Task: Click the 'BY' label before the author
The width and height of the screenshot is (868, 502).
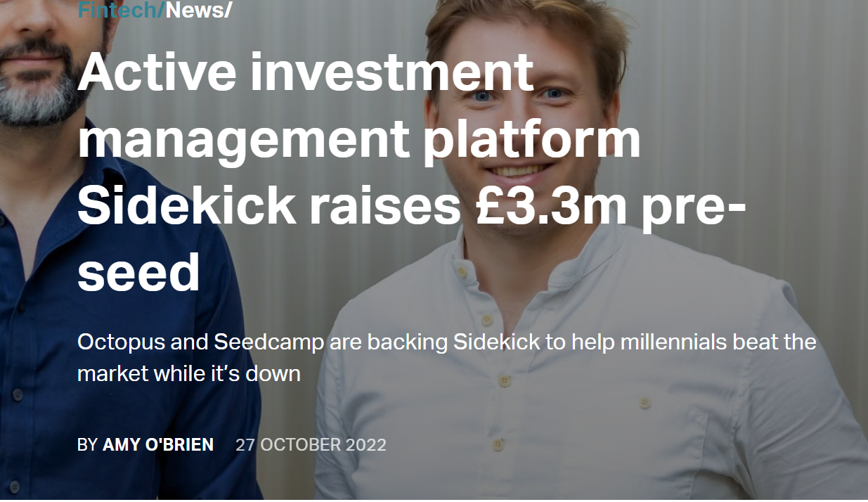Action: [87, 444]
